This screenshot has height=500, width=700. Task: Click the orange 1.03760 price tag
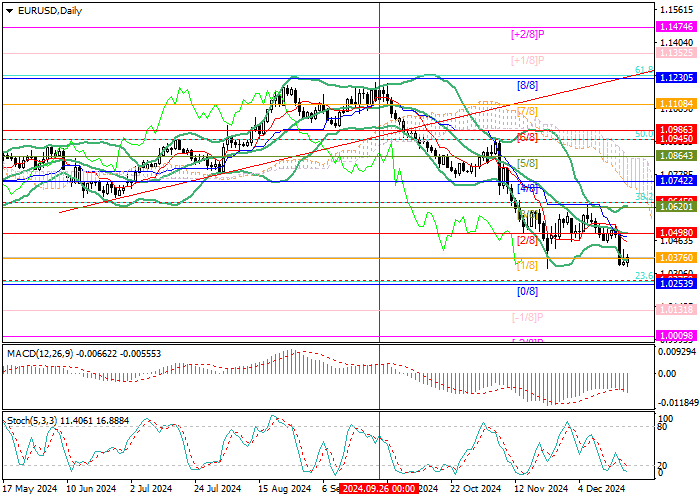click(676, 257)
